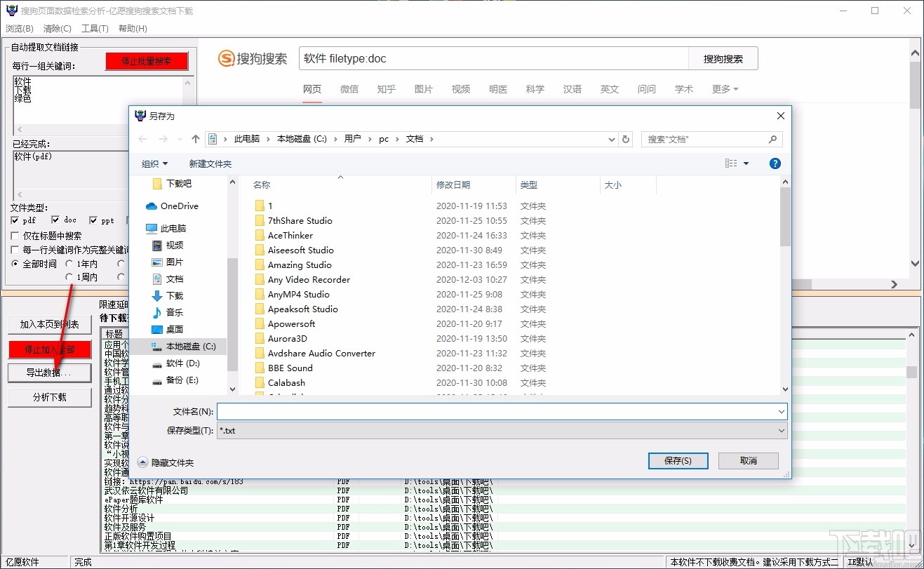The height and width of the screenshot is (569, 924).
Task: Click the blue help question-mark icon
Action: [x=775, y=163]
